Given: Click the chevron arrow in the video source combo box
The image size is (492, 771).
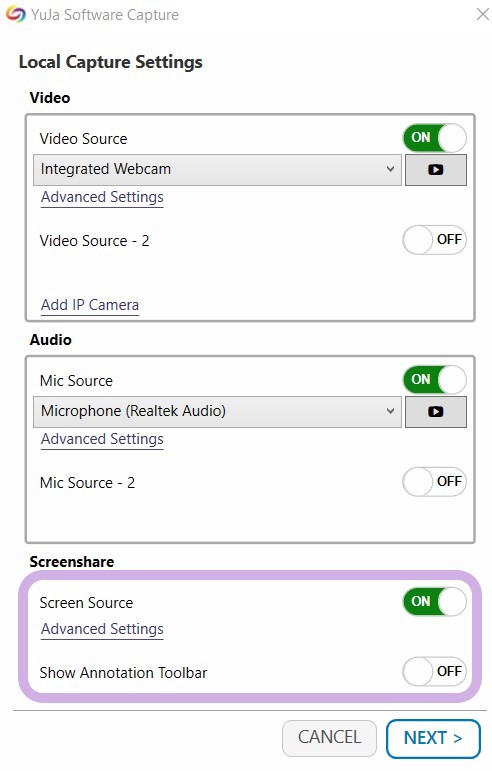Looking at the screenshot, I should pyautogui.click(x=390, y=169).
